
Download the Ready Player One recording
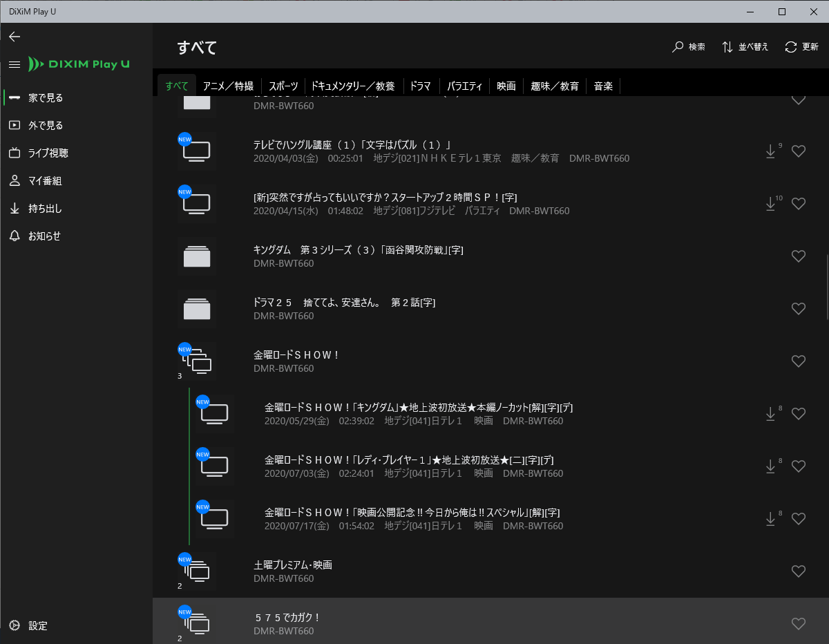(771, 466)
